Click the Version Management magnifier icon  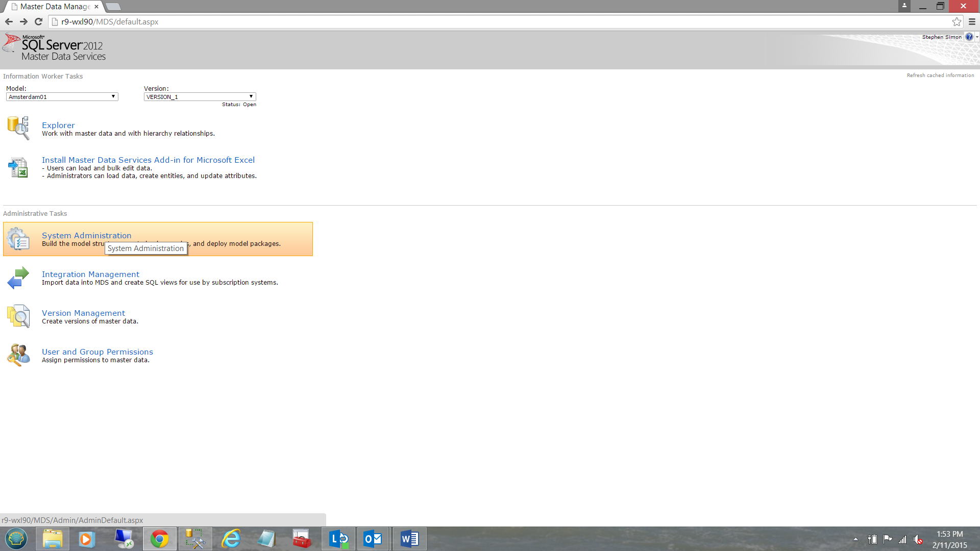pyautogui.click(x=18, y=316)
